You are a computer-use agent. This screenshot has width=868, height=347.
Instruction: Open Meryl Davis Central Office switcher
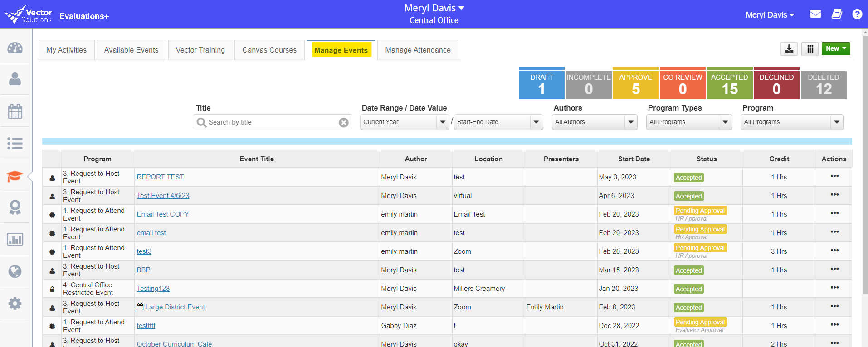(434, 14)
